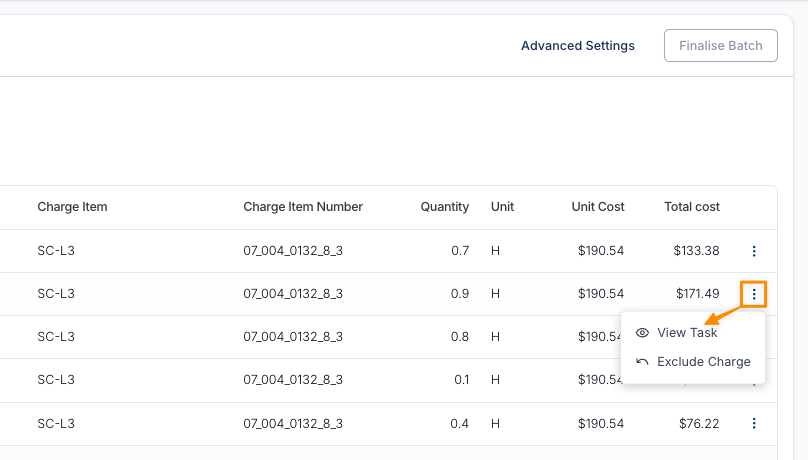This screenshot has width=808, height=460.
Task: Choose Exclude Charge in the context menu
Action: tap(703, 362)
